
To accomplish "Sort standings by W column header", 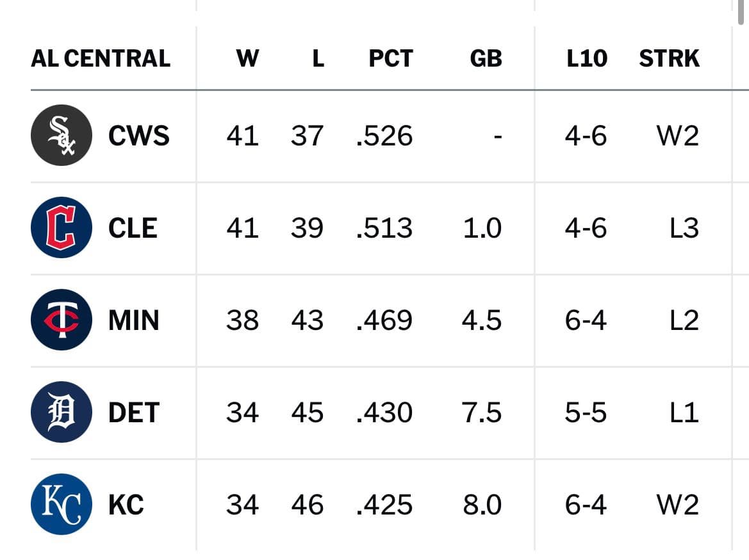I will (247, 58).
